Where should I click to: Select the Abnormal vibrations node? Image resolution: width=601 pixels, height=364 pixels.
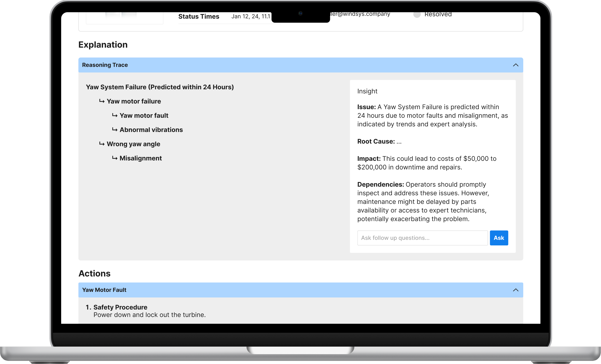click(151, 130)
